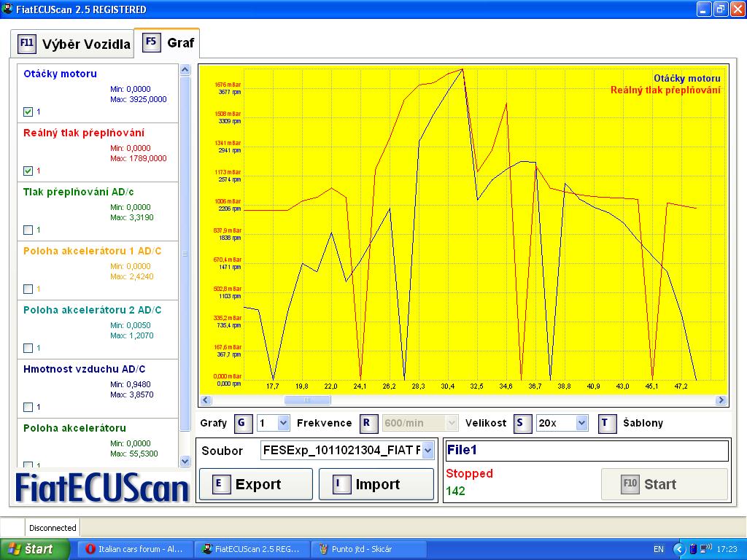Click the S shortcut icon beside Velikost

[522, 423]
